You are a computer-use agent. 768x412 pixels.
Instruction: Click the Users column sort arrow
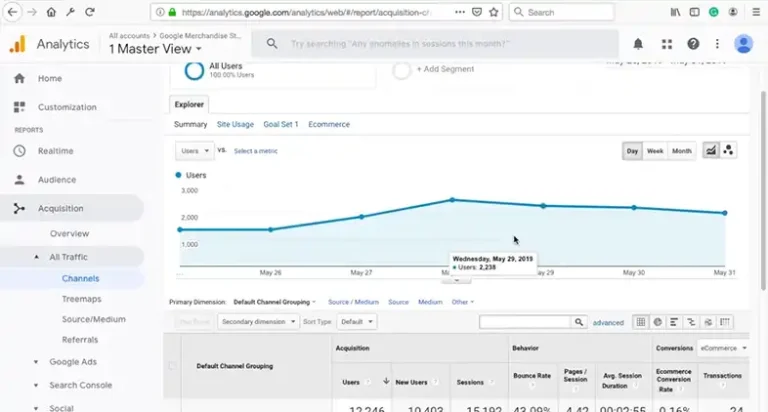tap(386, 381)
